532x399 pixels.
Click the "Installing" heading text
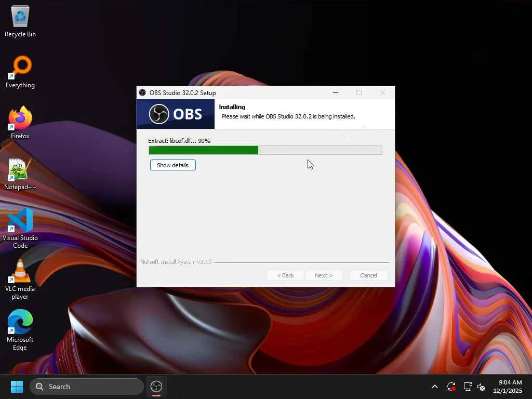[x=232, y=107]
